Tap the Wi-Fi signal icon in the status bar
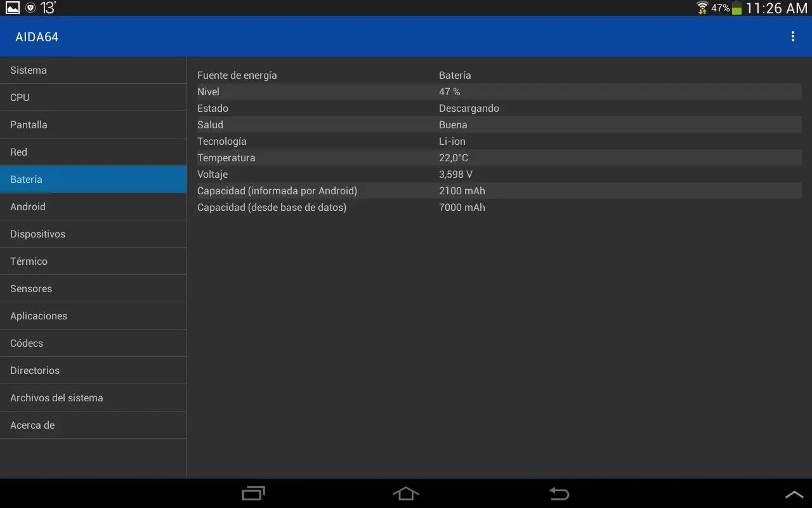The width and height of the screenshot is (812, 508). [702, 8]
